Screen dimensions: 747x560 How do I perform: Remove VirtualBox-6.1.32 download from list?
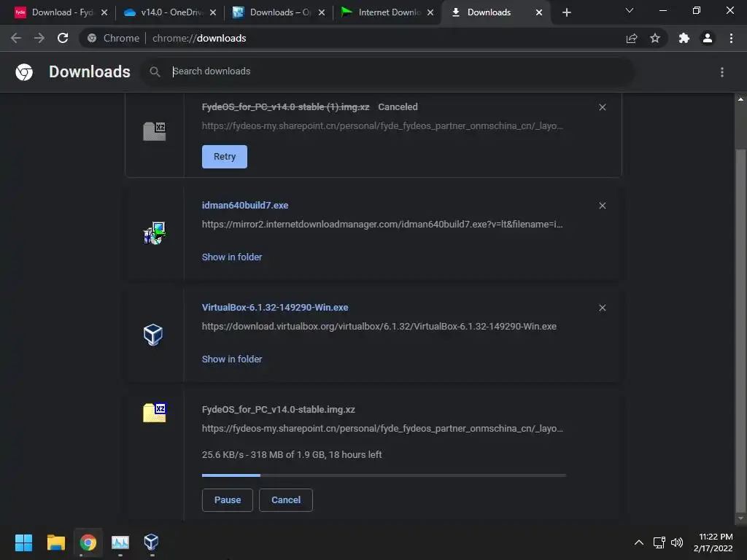[602, 308]
